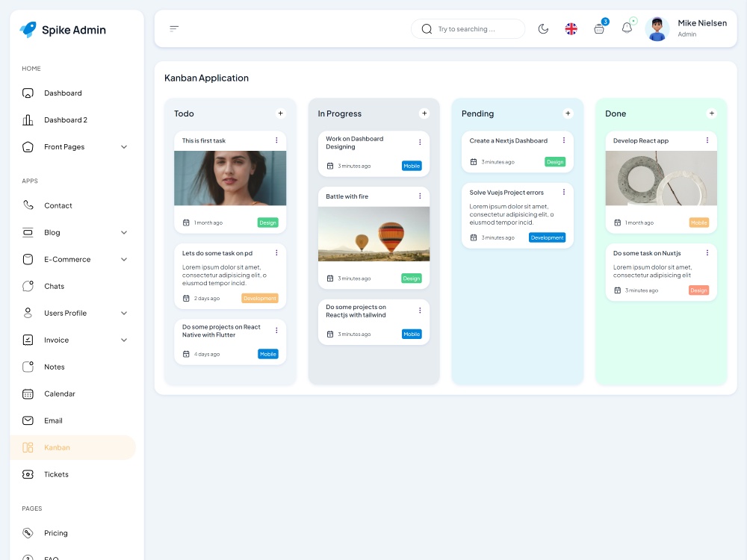Click orange Development tag in Todo

click(x=260, y=299)
